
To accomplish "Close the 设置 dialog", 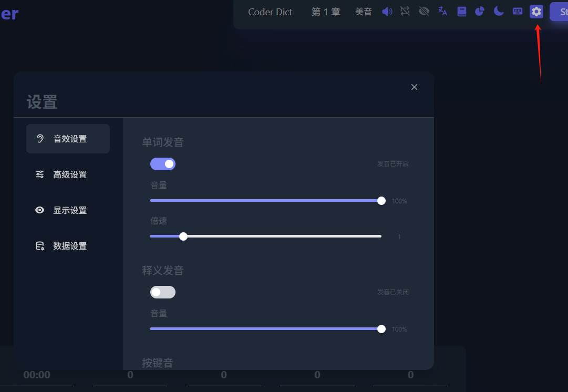I will coord(414,87).
